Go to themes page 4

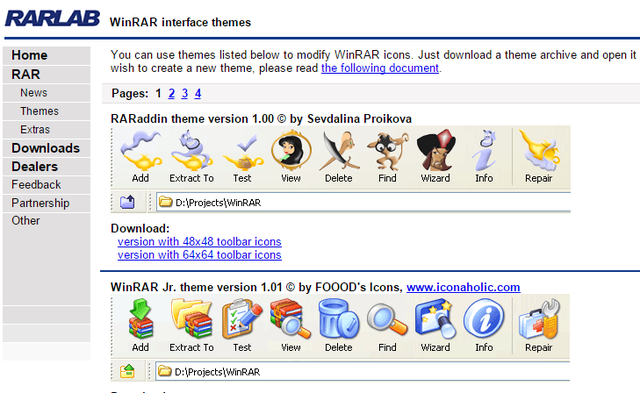(x=198, y=94)
